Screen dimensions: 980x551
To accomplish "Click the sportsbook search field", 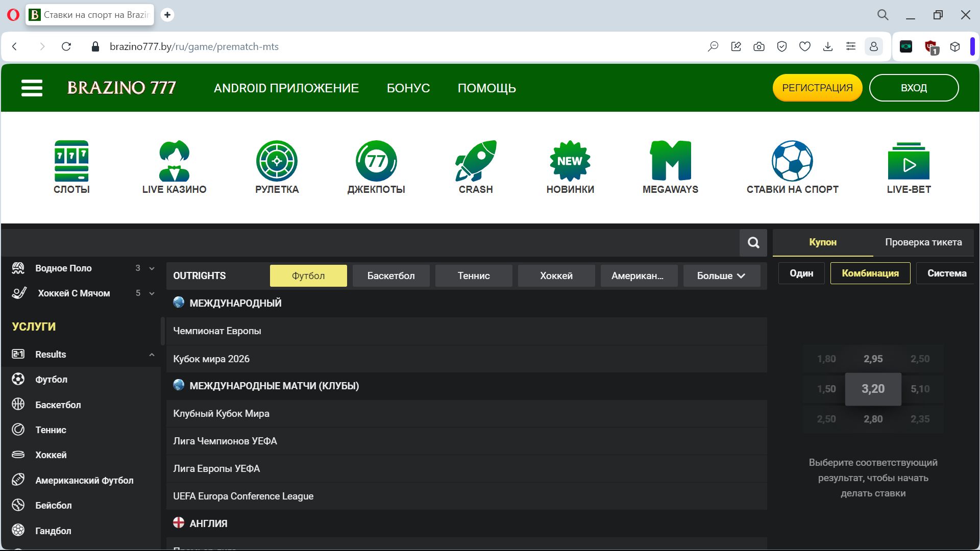I will pos(371,242).
